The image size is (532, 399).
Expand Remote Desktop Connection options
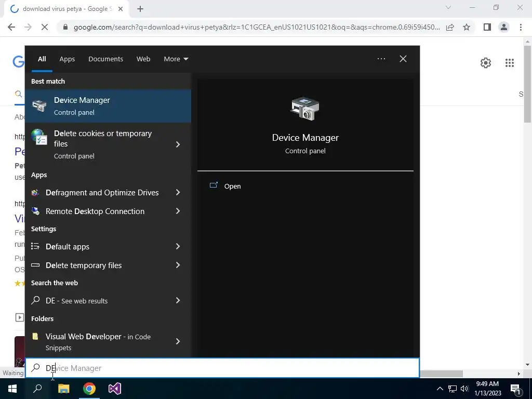coord(178,211)
